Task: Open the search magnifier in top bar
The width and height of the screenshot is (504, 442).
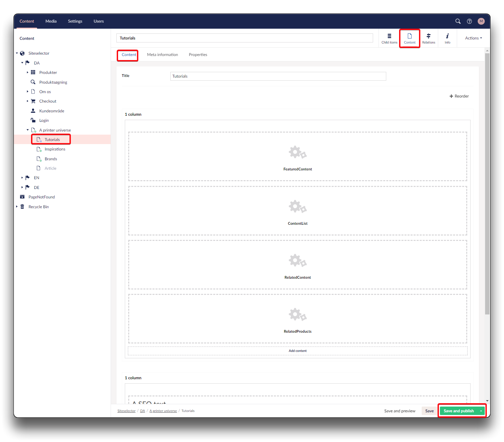Action: click(x=458, y=21)
